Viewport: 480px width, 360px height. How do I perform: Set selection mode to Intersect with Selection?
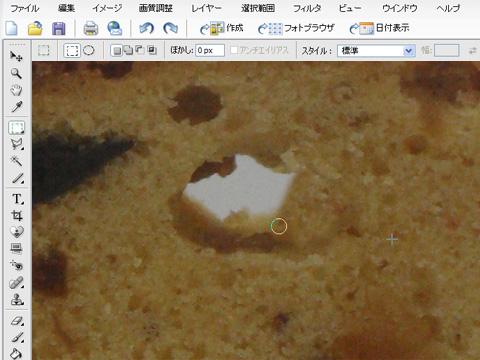pyautogui.click(x=152, y=51)
